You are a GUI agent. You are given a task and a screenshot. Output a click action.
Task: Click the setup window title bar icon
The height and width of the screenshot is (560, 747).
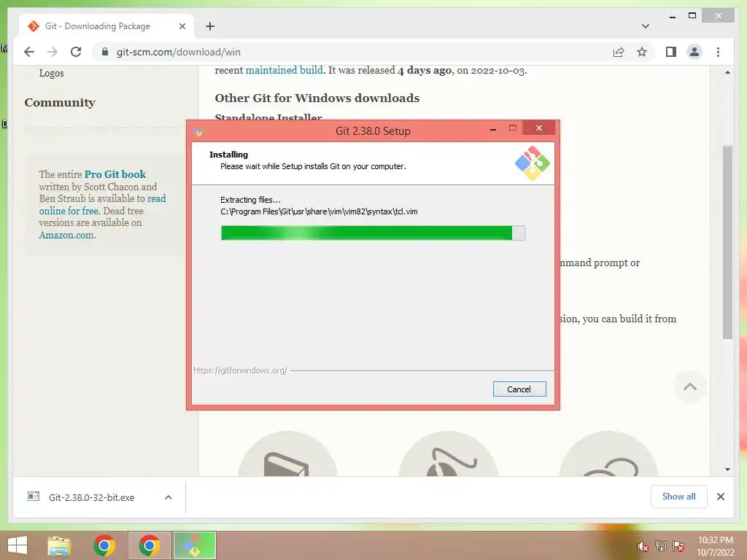click(199, 131)
